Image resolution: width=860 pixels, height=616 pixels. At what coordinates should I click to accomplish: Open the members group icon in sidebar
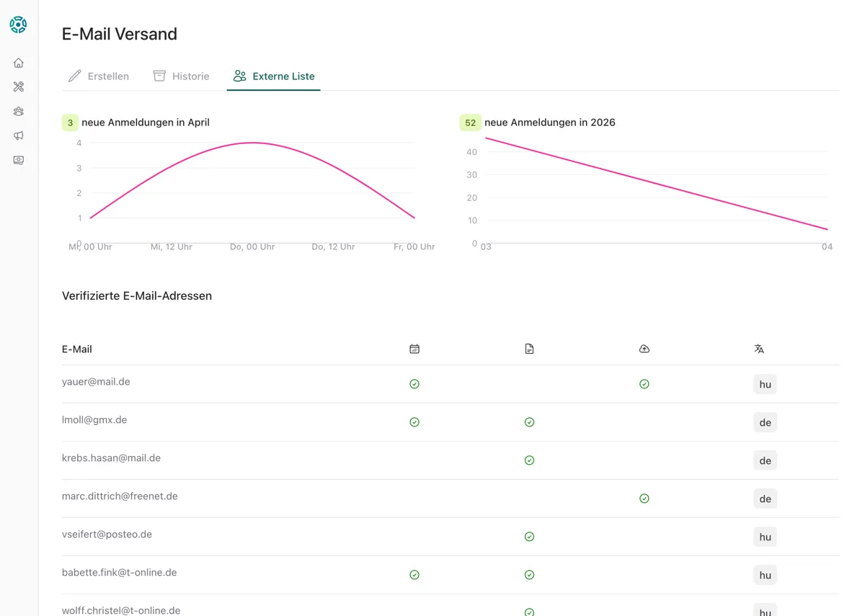tap(19, 111)
